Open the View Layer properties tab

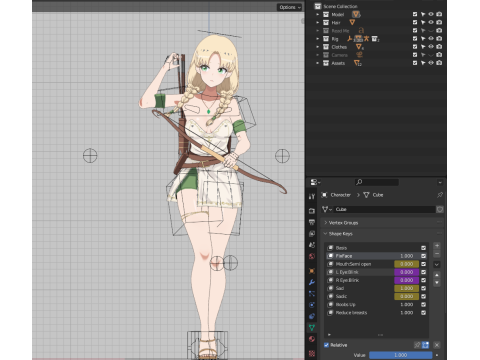312,234
